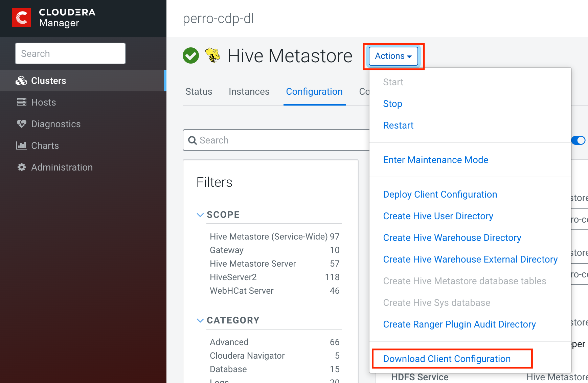Open the Diagnostics section

point(55,124)
